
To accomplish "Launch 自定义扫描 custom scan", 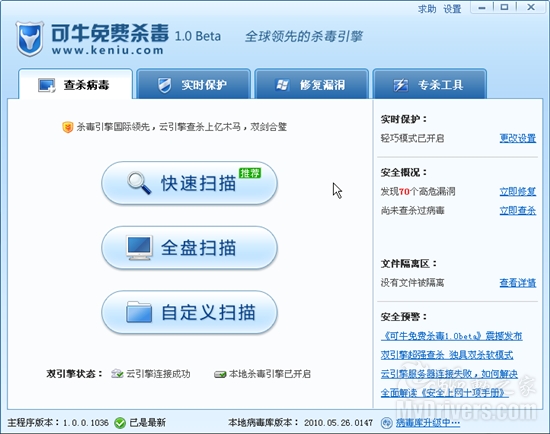I will click(189, 312).
